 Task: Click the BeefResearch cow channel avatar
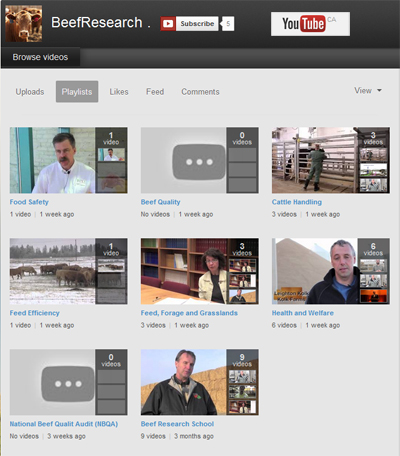pyautogui.click(x=24, y=23)
